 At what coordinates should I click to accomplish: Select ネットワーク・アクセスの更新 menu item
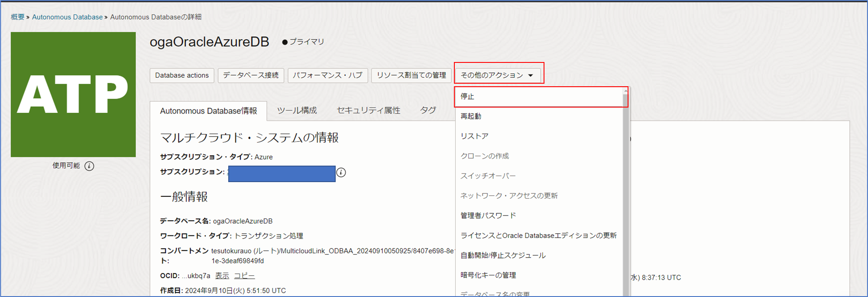pos(539,196)
